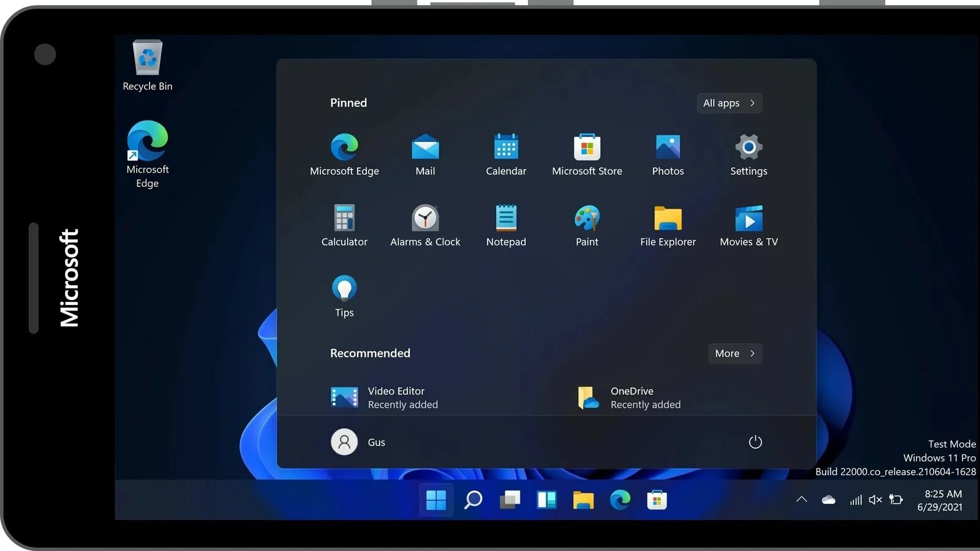The image size is (980, 551).
Task: Open Task View on the taskbar
Action: pyautogui.click(x=510, y=500)
